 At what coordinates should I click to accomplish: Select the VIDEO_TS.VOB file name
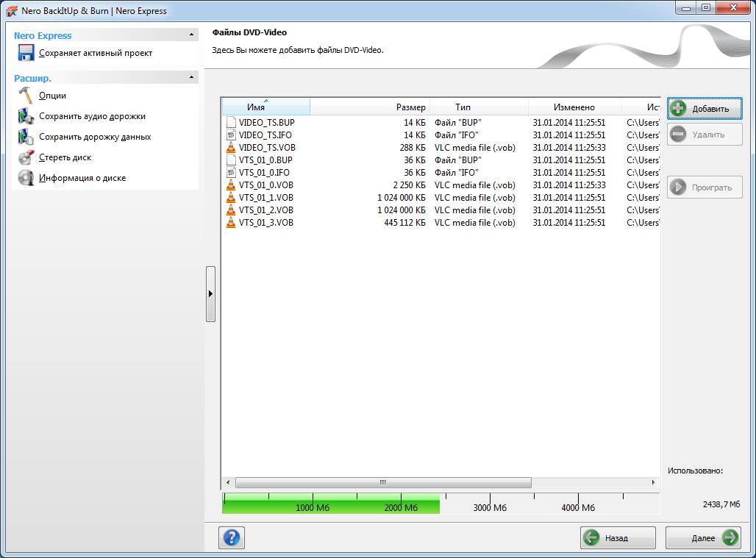(x=267, y=148)
